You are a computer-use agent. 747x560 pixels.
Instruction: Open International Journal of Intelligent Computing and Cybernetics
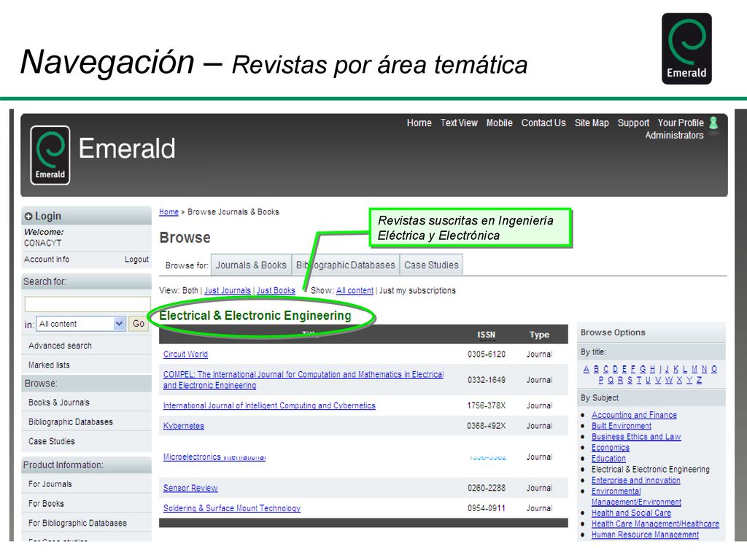click(x=269, y=405)
